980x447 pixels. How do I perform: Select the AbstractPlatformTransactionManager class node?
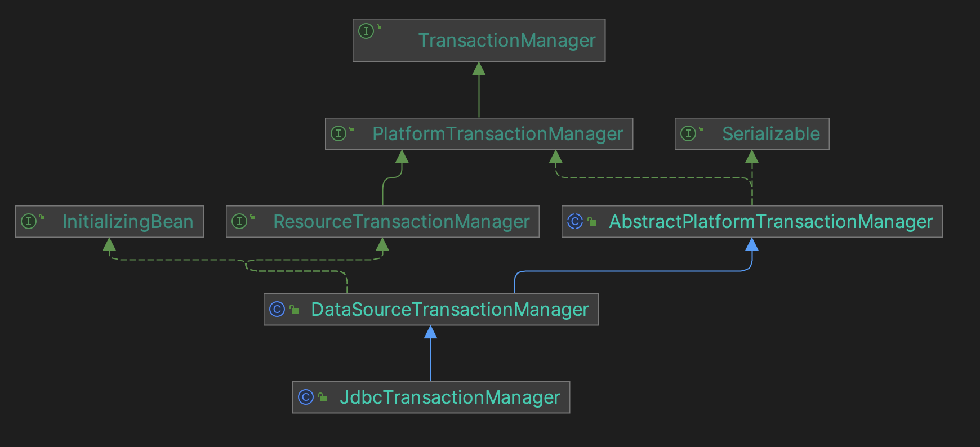[770, 222]
